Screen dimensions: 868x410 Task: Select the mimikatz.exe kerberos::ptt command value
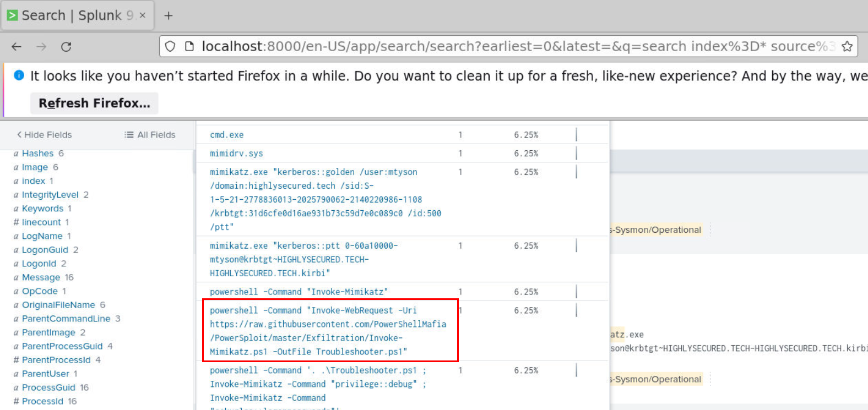(303, 259)
